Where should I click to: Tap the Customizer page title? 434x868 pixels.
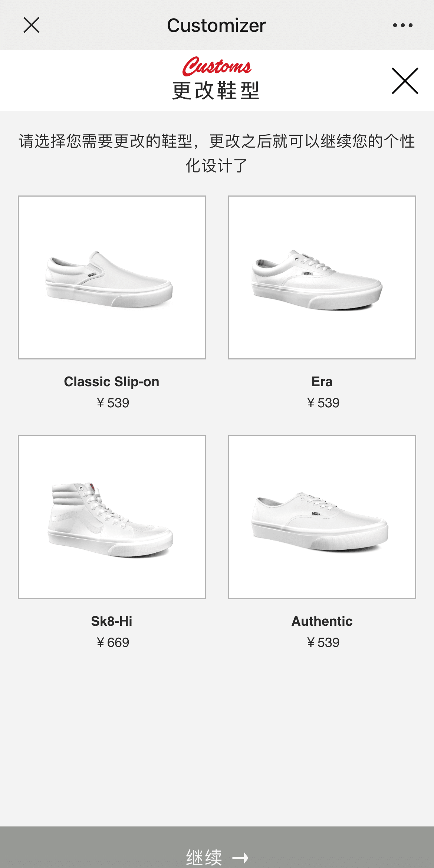217,25
